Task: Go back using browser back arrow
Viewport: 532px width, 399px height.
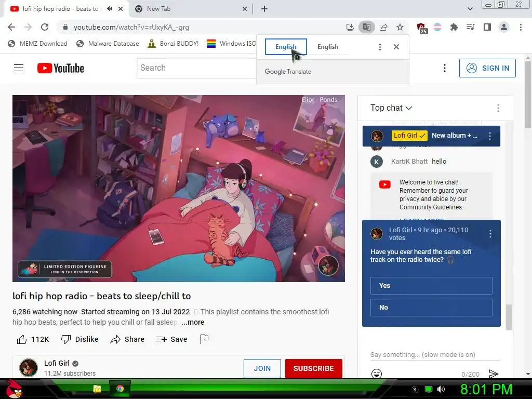Action: click(11, 27)
